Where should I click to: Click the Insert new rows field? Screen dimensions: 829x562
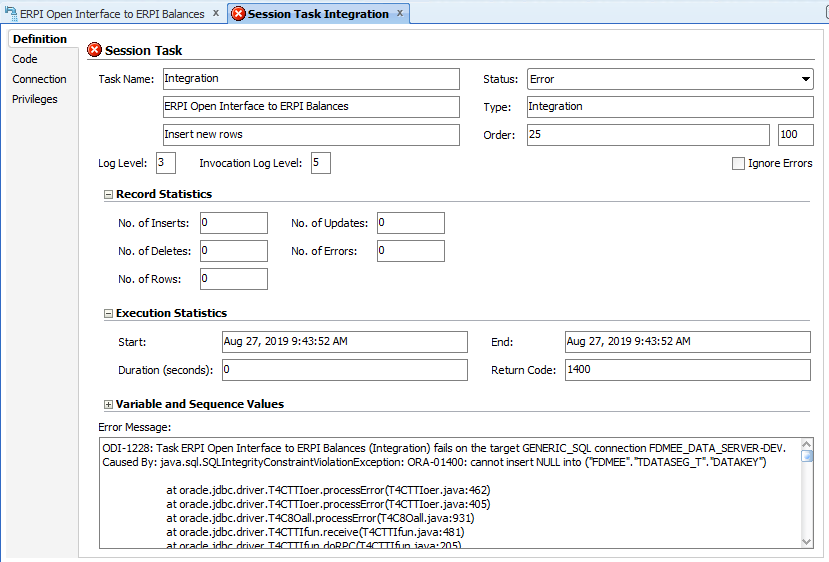click(x=311, y=135)
